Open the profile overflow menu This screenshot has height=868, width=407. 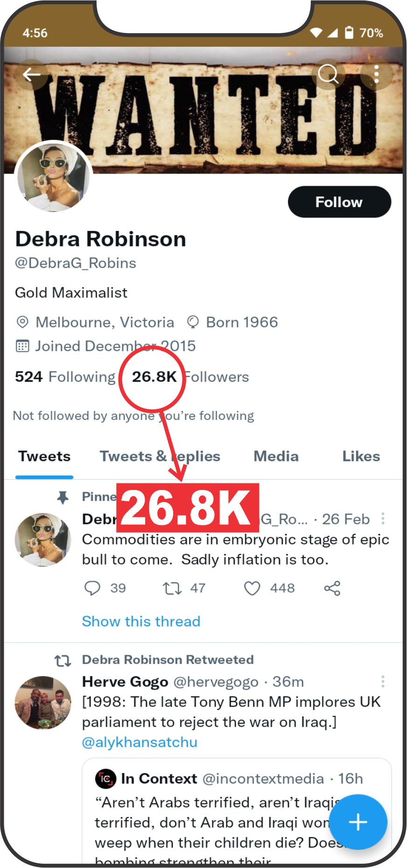click(x=376, y=74)
